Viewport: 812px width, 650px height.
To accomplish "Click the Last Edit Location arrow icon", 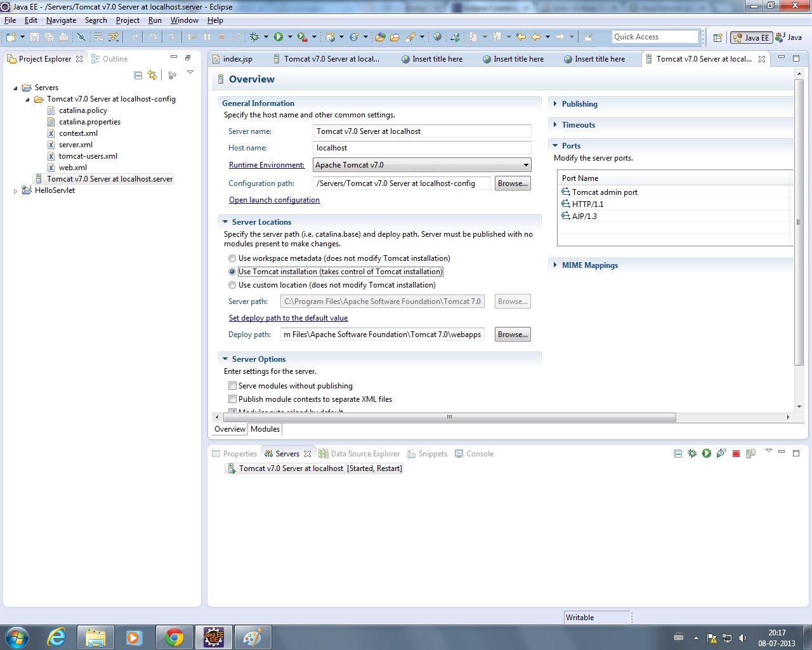I will 521,37.
